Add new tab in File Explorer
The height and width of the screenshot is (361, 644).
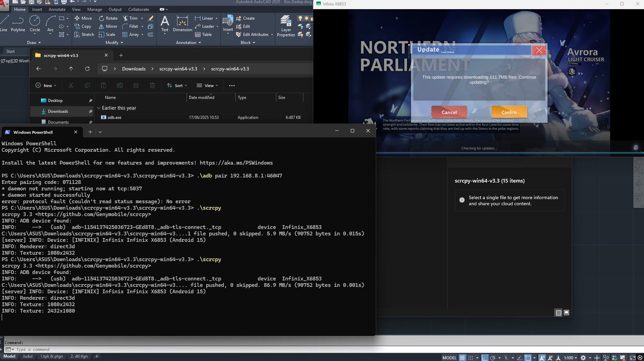coord(121,55)
